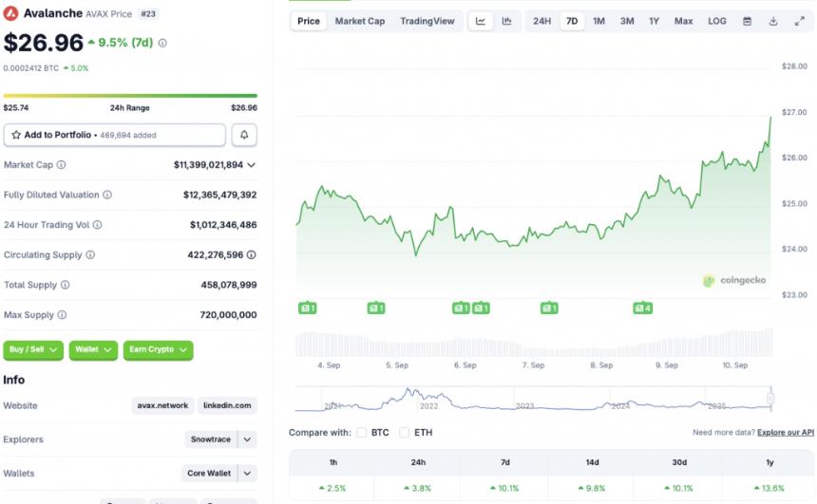Click the price alert bell icon
The height and width of the screenshot is (504, 817).
click(244, 135)
